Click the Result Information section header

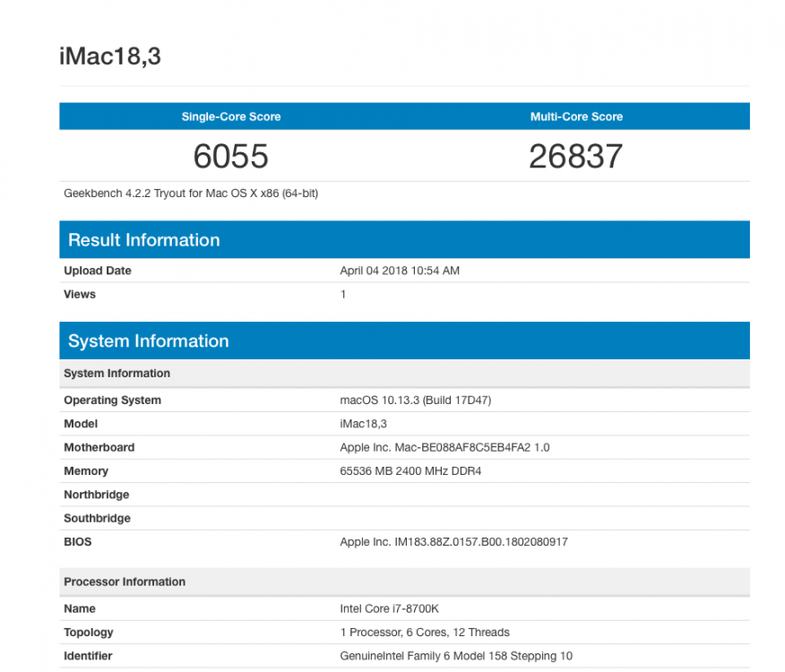404,240
